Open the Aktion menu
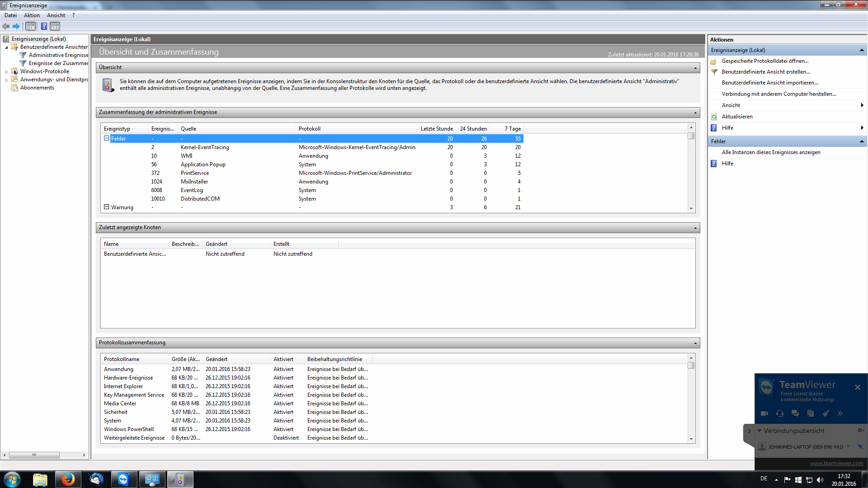This screenshot has width=868, height=488. (32, 15)
